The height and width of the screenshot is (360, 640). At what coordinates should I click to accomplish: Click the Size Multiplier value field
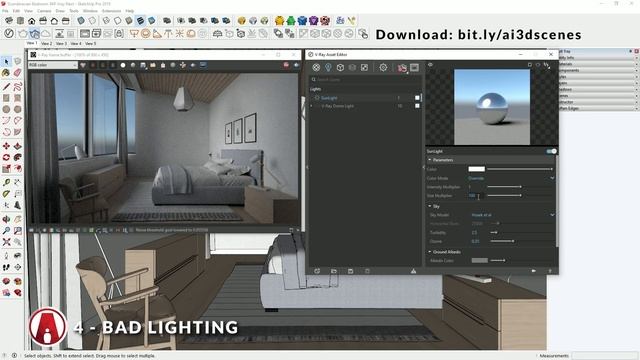tap(476, 196)
